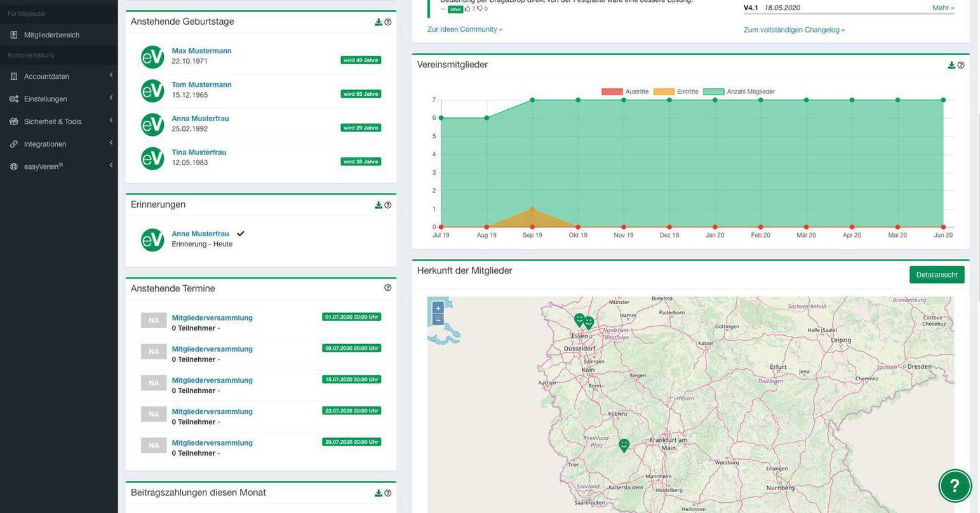Open the Zur Ideen Community link
The width and height of the screenshot is (980, 513).
click(x=464, y=29)
